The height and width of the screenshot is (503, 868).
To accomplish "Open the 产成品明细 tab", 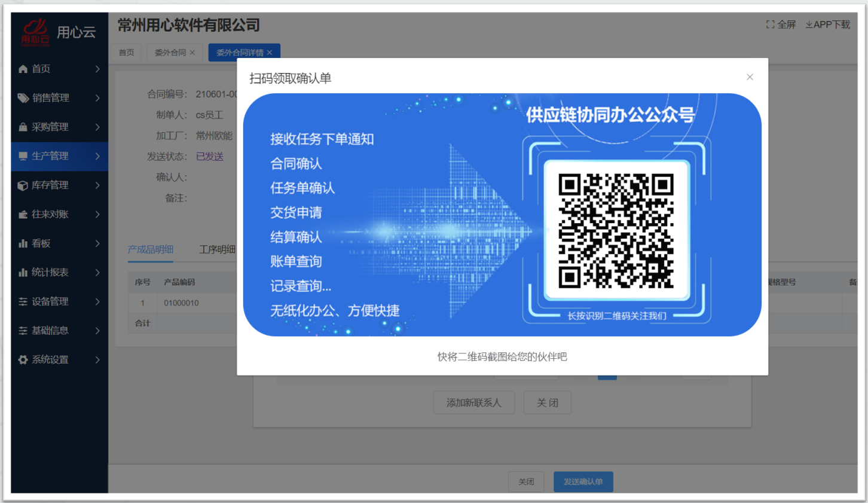I will (x=150, y=249).
